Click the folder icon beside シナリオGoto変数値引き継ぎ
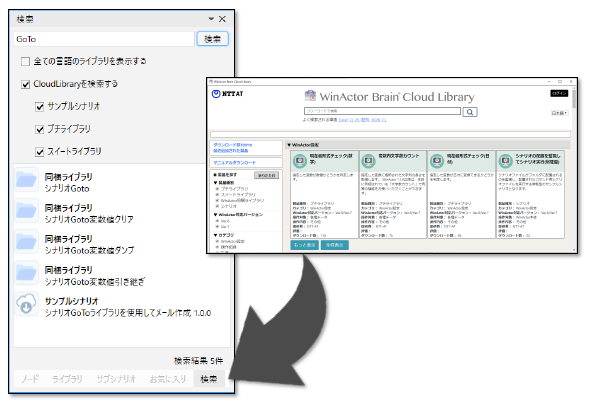Image resolution: width=589 pixels, height=403 pixels. (x=26, y=274)
